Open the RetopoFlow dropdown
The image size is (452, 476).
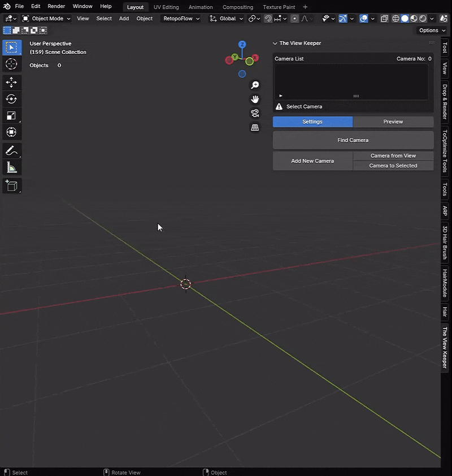coord(181,19)
